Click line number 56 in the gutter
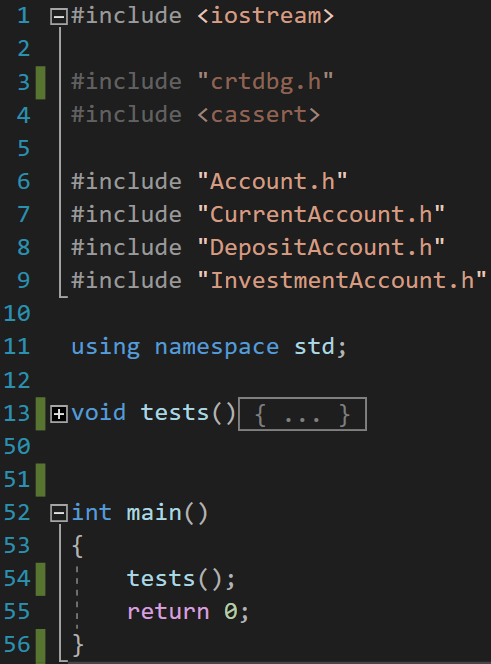Screen dimensions: 491x664 [x=17, y=645]
